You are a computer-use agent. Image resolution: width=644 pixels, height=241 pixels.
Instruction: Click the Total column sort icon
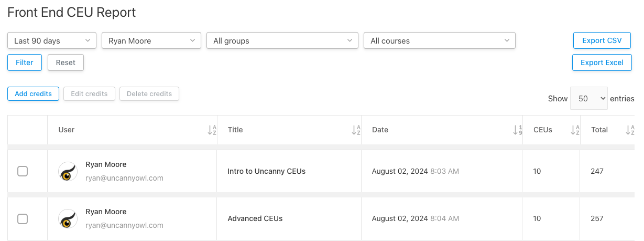pos(630,130)
